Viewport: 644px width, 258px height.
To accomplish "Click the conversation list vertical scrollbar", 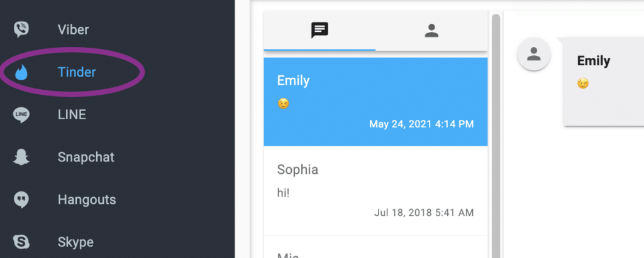I will (496, 126).
